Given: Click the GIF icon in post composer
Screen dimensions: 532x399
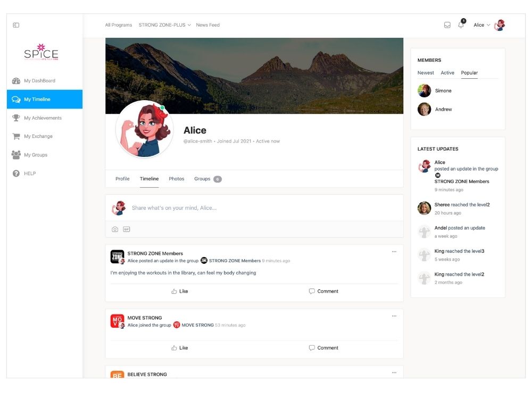Looking at the screenshot, I should tap(127, 229).
